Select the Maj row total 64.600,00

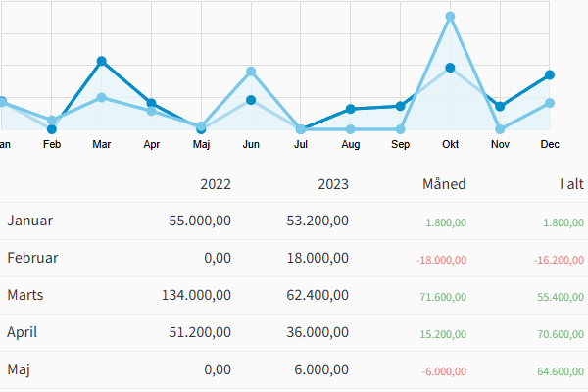pos(559,371)
